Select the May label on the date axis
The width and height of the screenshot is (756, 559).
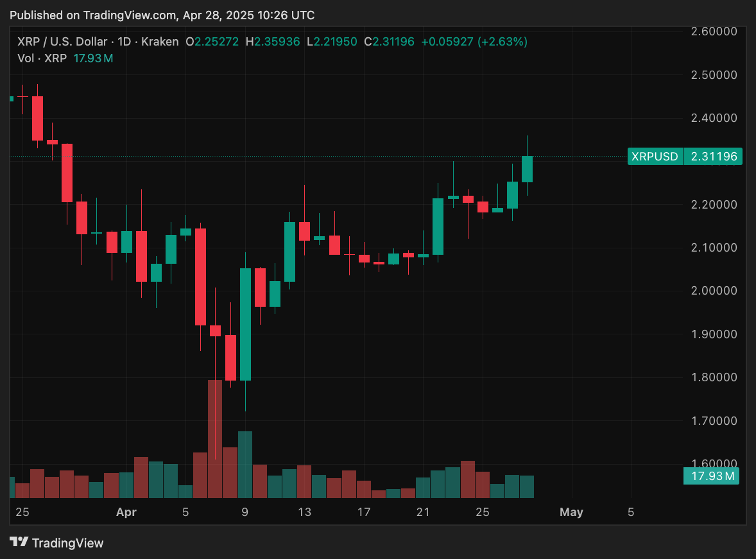tap(571, 512)
